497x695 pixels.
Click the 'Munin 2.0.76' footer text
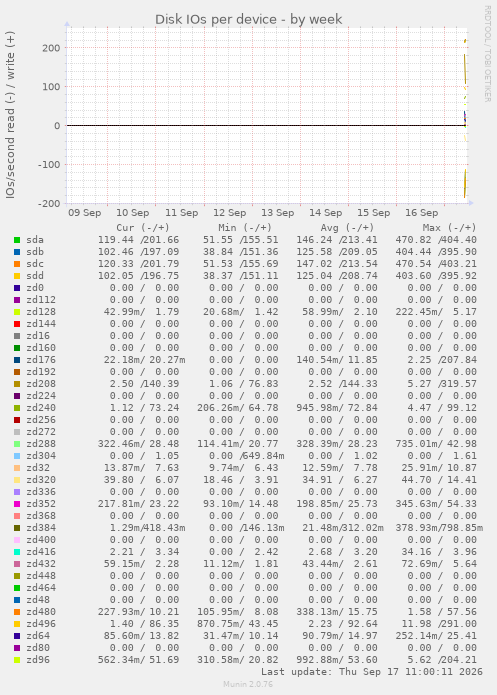pos(248,684)
